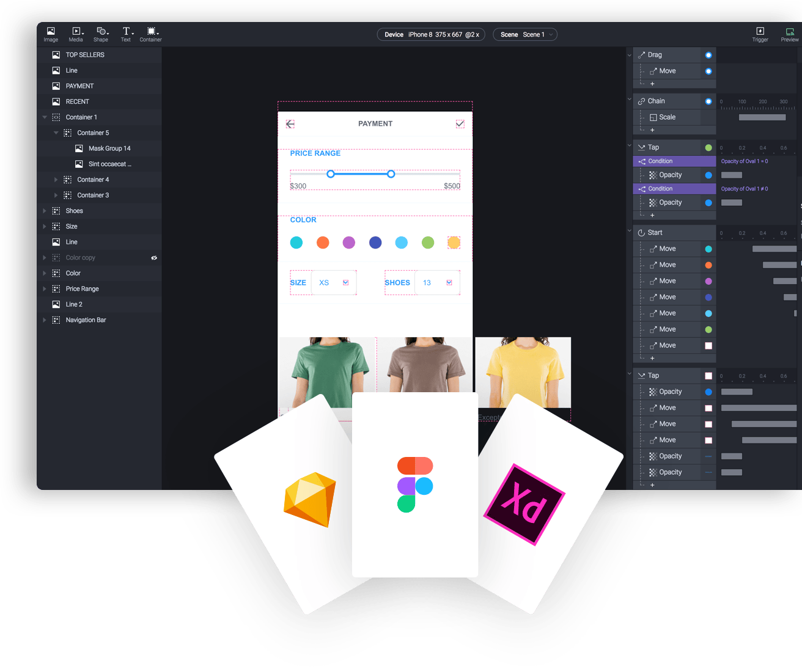Select the RECENT layer
Image resolution: width=802 pixels, height=672 pixels.
(99, 101)
